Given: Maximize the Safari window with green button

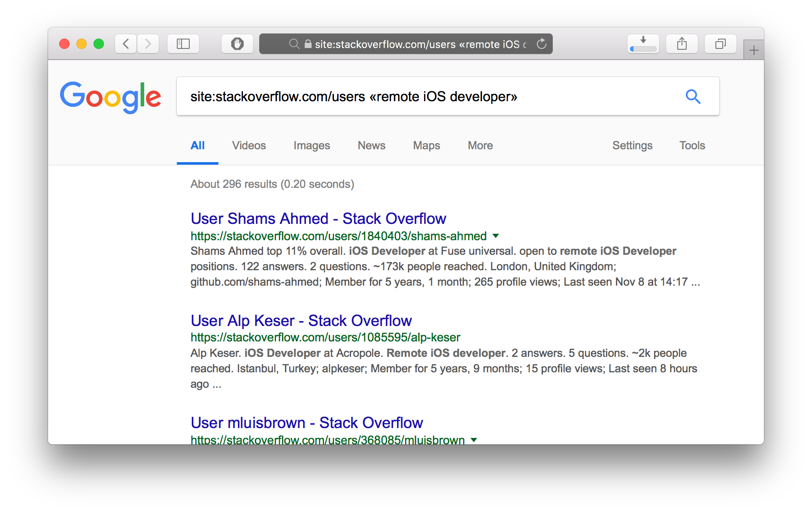Looking at the screenshot, I should (x=99, y=44).
